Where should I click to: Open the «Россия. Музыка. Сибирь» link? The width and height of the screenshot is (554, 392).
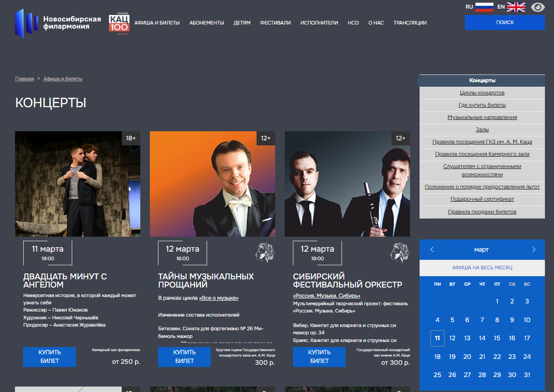click(x=326, y=296)
